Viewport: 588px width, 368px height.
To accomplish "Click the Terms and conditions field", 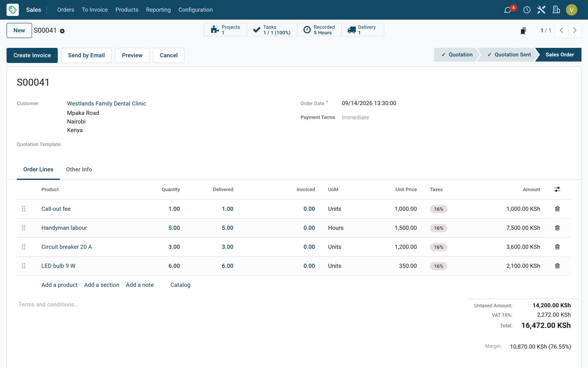I will pos(49,304).
